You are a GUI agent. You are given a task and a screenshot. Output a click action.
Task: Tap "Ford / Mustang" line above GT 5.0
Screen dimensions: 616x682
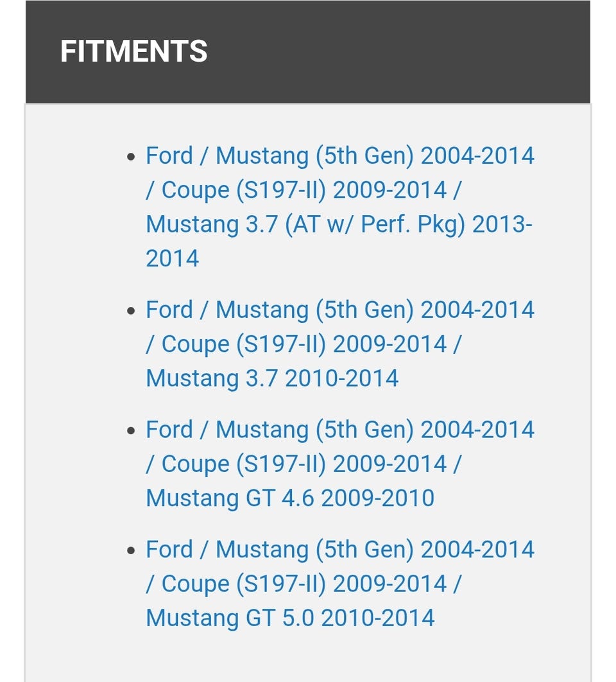click(x=339, y=550)
